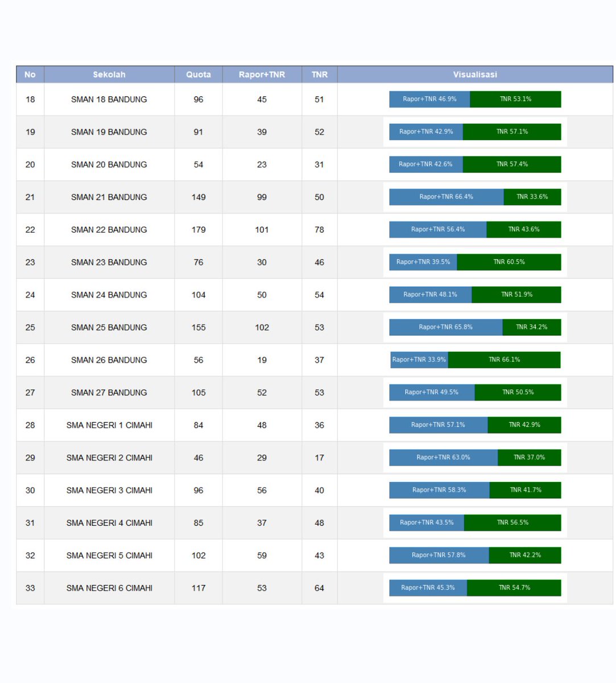Click the blue Rapor+TNR 57.1% bar segment
This screenshot has width=616, height=683.
(x=439, y=425)
